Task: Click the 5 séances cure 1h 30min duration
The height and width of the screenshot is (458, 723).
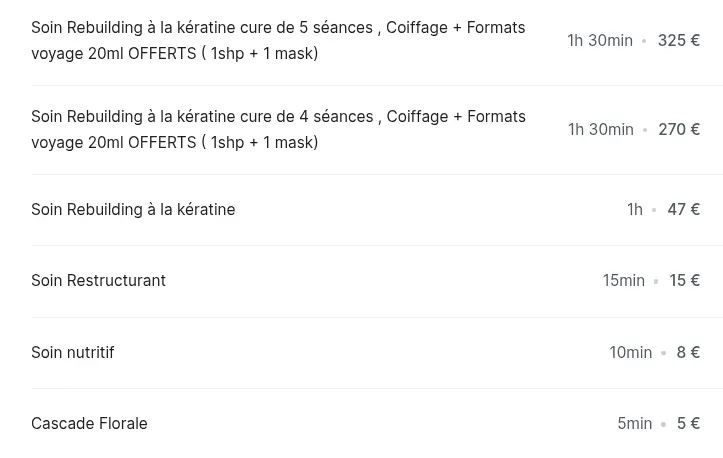Action: [x=600, y=40]
